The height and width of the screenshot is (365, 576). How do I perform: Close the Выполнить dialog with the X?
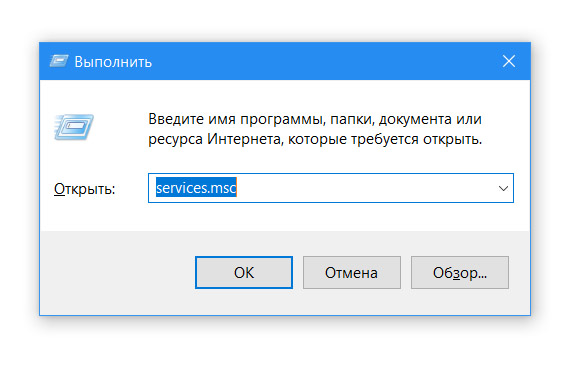click(x=508, y=61)
